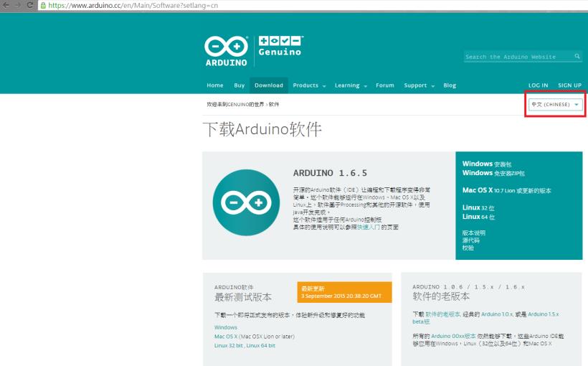The image size is (588, 366).
Task: Click the large round Arduino 1.6.5 logo
Action: click(x=246, y=202)
